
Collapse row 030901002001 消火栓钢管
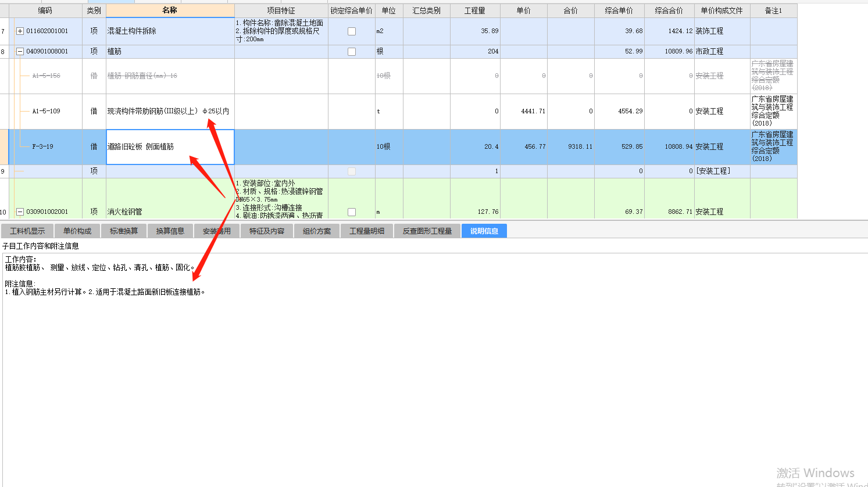point(20,212)
